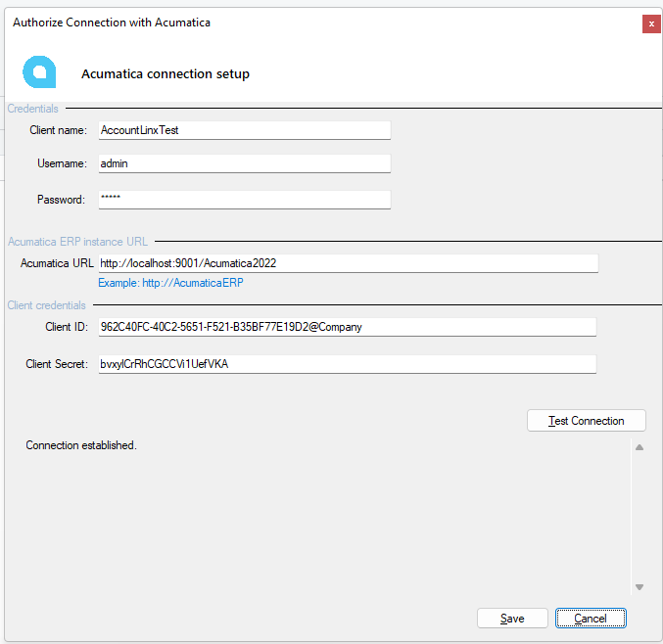Screen dimensions: 663x644
Task: Click the 'Client Secret:' label
Action: [x=57, y=364]
